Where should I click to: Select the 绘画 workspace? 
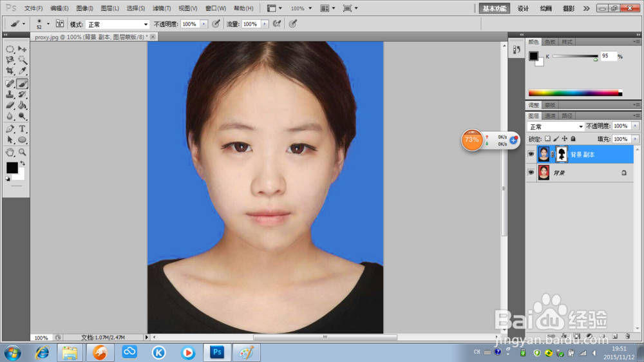click(546, 8)
